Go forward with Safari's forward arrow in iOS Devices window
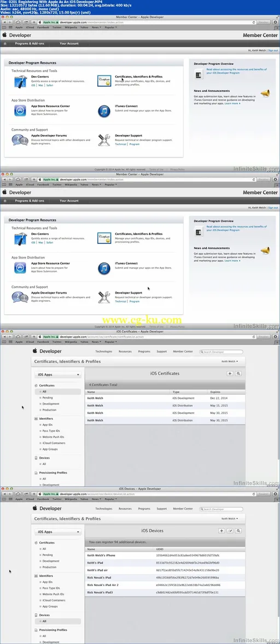Image resolution: width=280 pixels, height=644 pixels. coord(10,494)
